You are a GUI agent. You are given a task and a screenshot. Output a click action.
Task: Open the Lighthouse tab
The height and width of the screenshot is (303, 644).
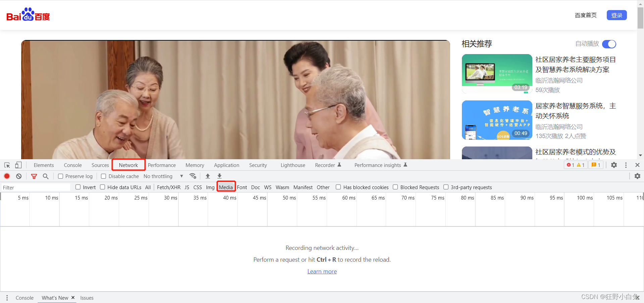click(x=293, y=165)
